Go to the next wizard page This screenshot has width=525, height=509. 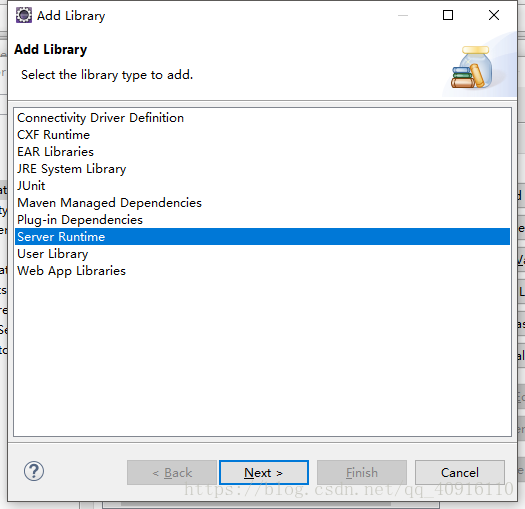tap(264, 472)
